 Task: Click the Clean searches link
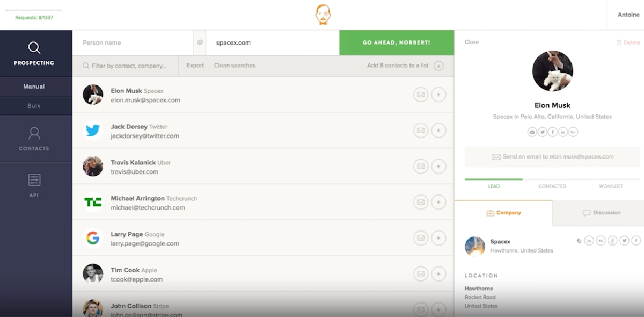235,66
